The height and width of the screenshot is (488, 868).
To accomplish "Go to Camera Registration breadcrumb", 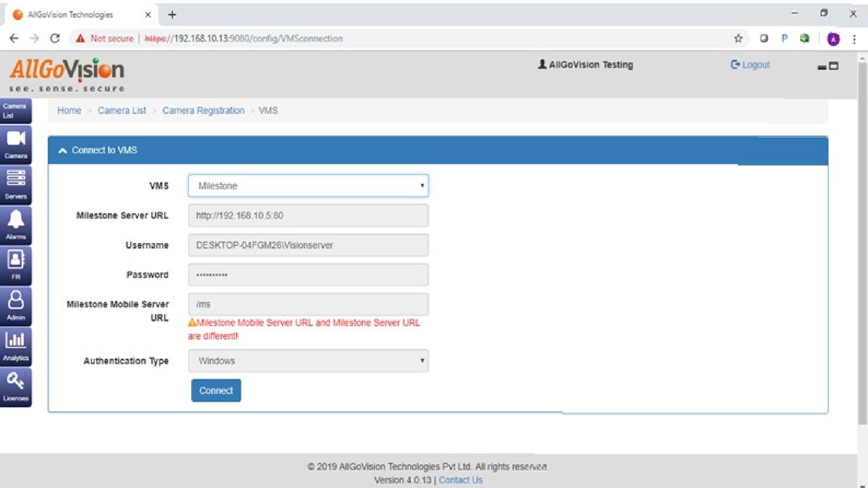I will [203, 111].
